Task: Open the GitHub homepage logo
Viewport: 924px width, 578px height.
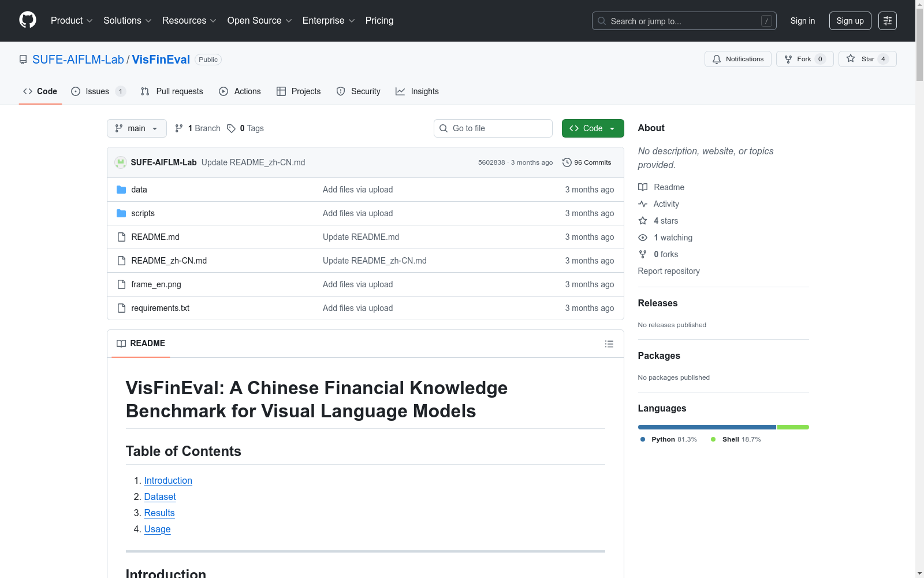Action: pos(28,20)
